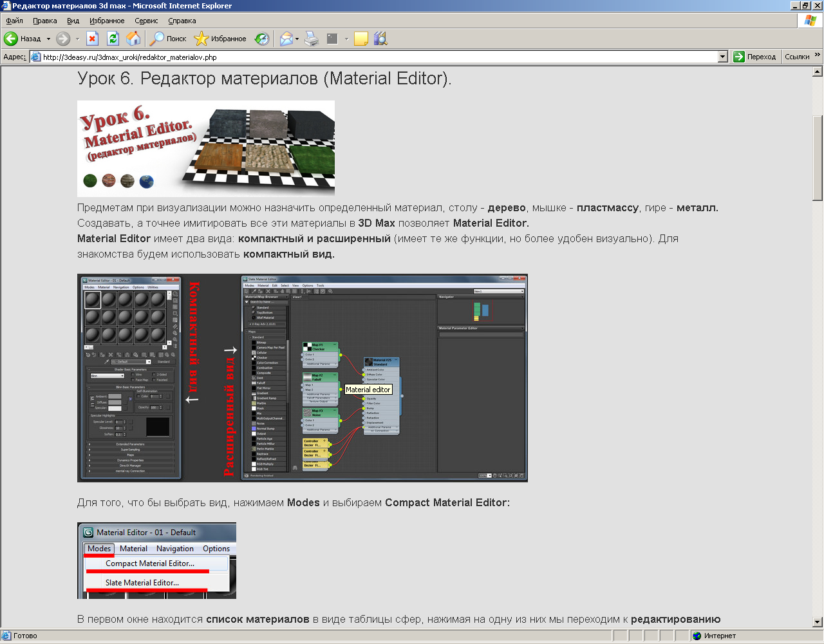This screenshot has height=644, width=824.
Task: Open the Вид menu
Action: coord(73,21)
